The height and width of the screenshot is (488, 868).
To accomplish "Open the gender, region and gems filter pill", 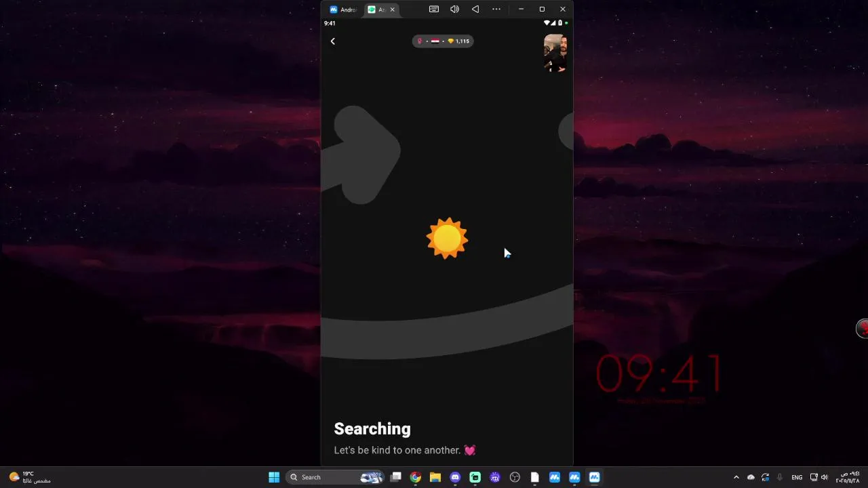I will [x=443, y=41].
